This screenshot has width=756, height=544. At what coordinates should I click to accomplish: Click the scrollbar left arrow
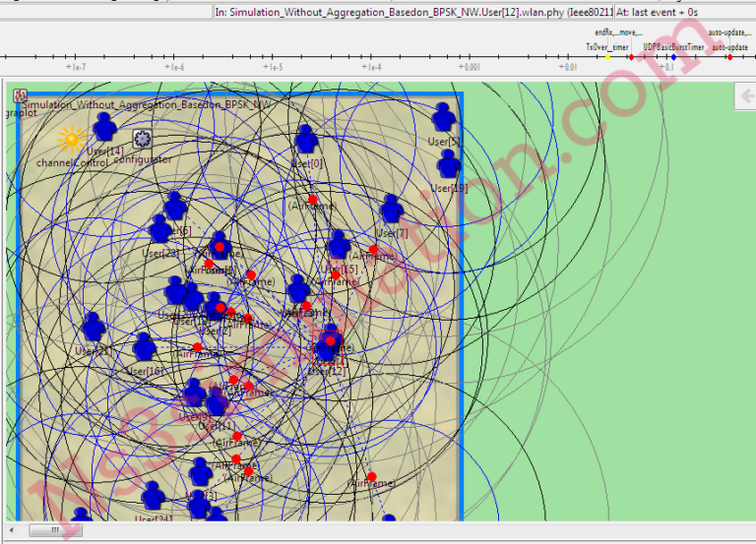pos(12,530)
